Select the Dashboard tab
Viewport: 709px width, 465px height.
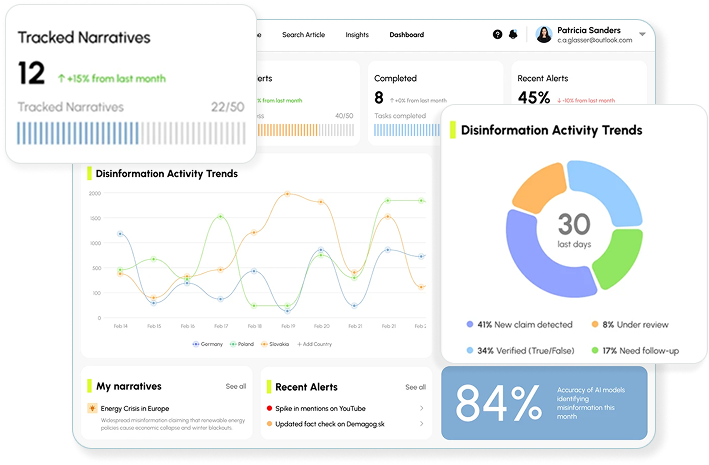point(406,35)
